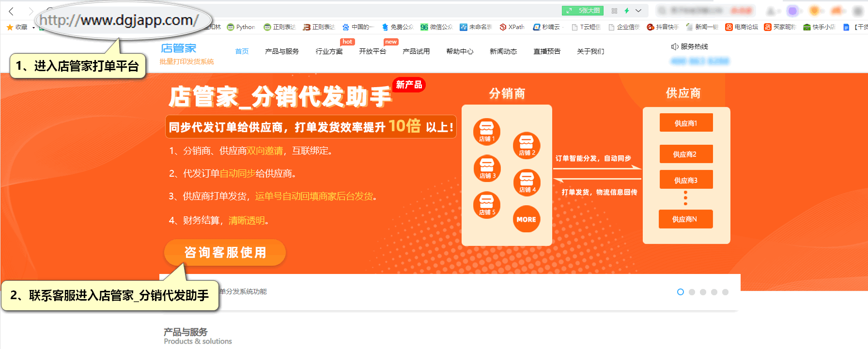Open the 企业信使 bookmark

[x=624, y=27]
